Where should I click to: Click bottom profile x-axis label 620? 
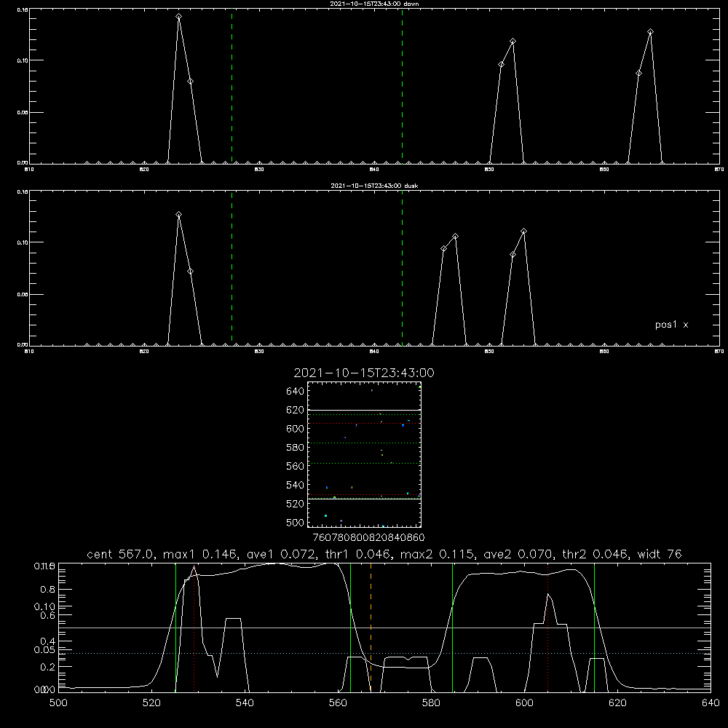(617, 703)
